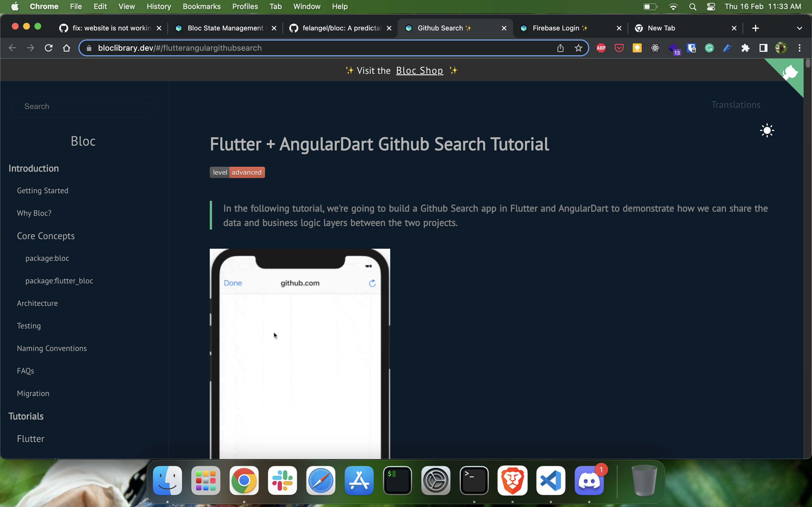Open Discord from the Dock
Viewport: 812px width, 507px height.
(x=590, y=481)
